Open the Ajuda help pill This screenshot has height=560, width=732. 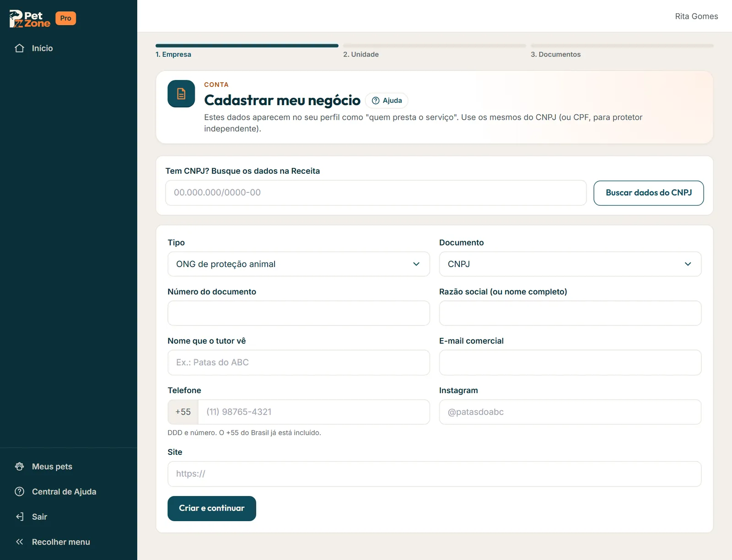point(387,101)
